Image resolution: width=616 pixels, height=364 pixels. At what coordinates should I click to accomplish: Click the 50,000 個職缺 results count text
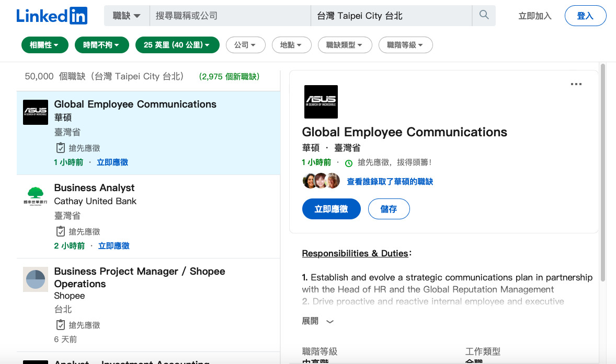pos(104,76)
